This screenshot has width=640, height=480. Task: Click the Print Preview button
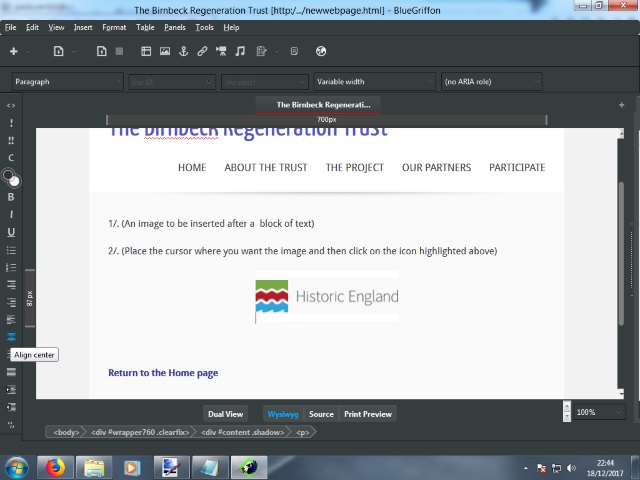click(x=368, y=414)
